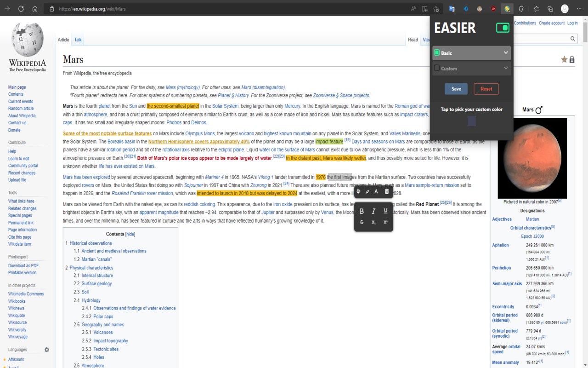
Task: Follow the Olympus Mons link
Action: click(x=200, y=133)
